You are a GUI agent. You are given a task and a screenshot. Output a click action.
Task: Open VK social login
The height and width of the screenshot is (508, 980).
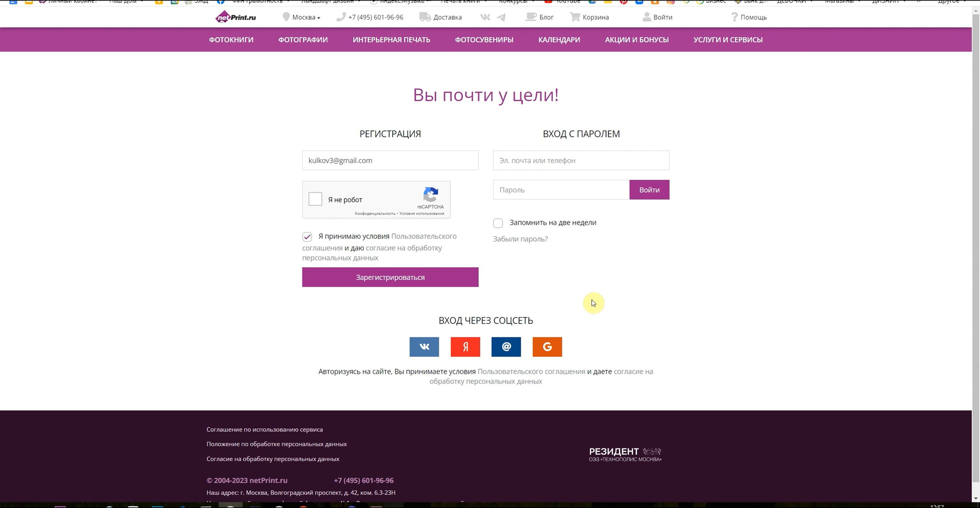pyautogui.click(x=424, y=347)
